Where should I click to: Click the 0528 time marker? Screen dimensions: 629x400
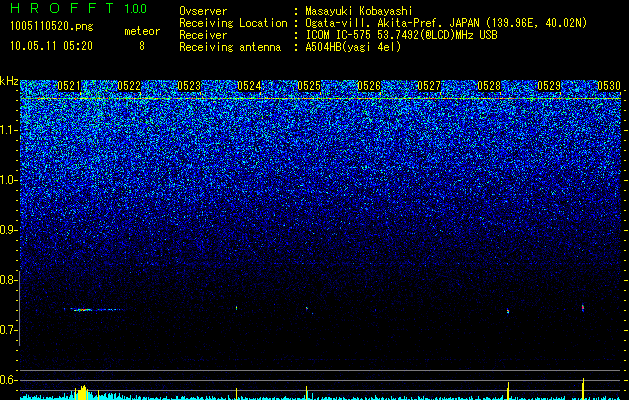coord(489,86)
